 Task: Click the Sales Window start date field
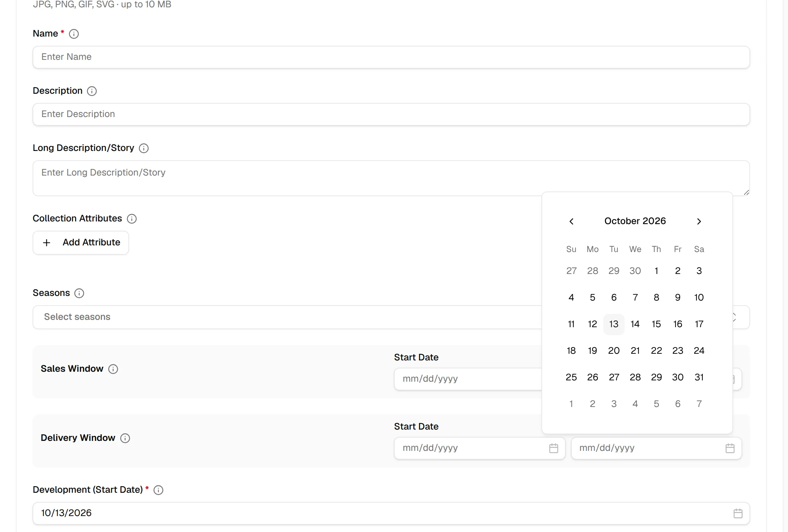(x=468, y=379)
